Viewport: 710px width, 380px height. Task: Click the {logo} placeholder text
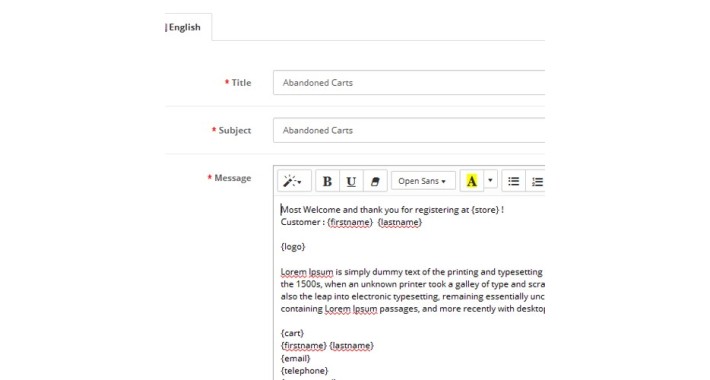point(293,246)
